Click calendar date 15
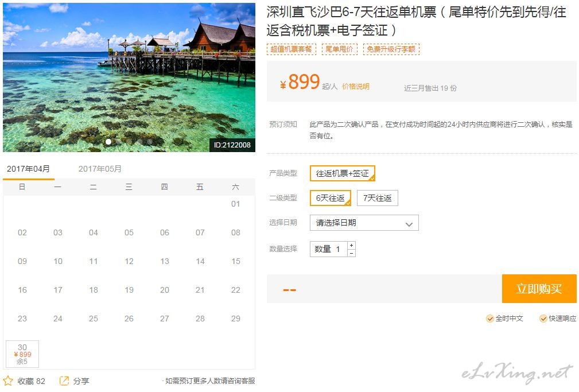This screenshot has width=579, height=392. [x=236, y=261]
